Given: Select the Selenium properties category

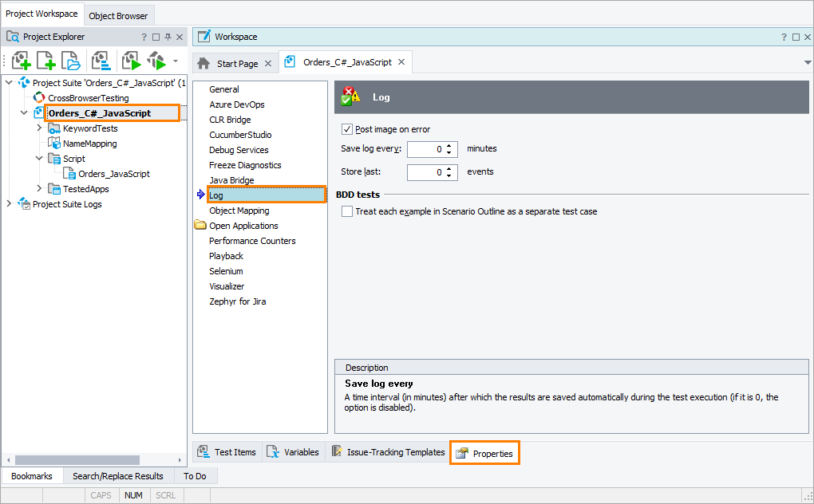Looking at the screenshot, I should 226,270.
